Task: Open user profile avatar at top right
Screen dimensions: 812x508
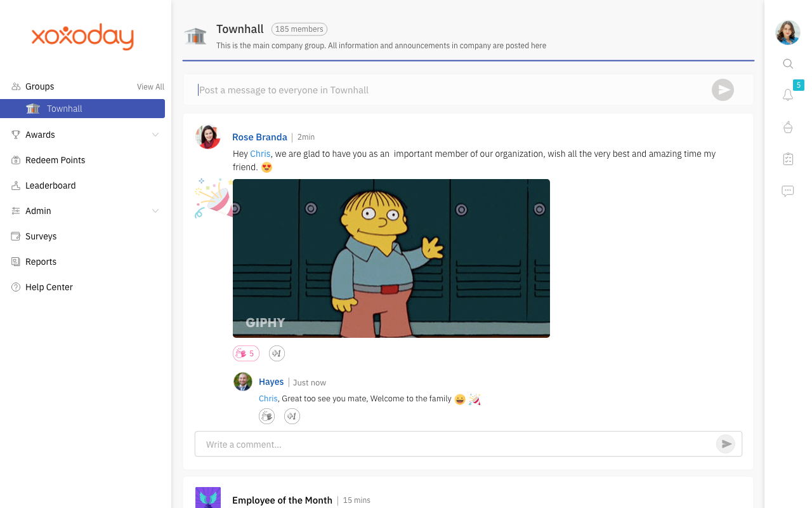Action: (x=788, y=32)
